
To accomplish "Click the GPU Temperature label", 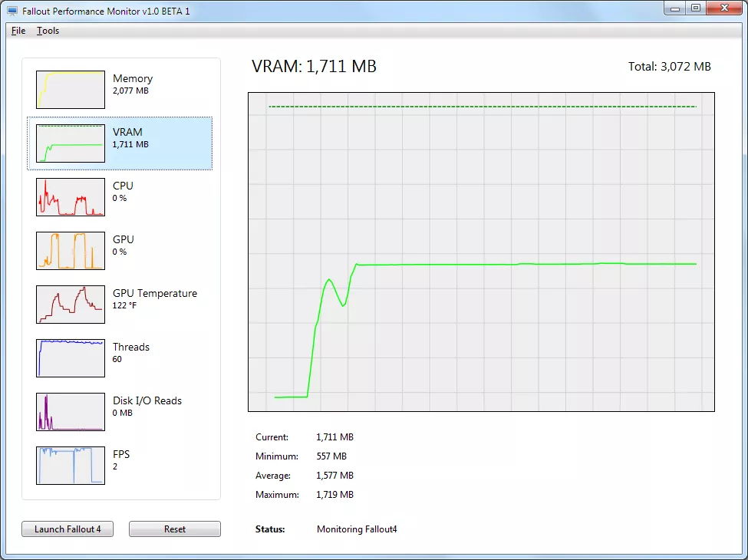I will [154, 293].
